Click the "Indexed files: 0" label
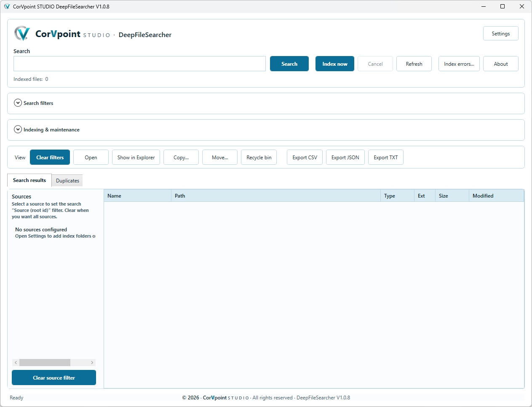 tap(31, 79)
